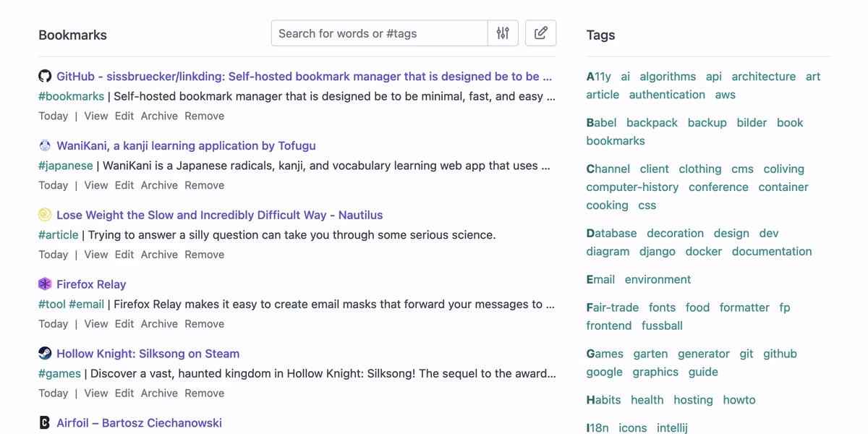
Task: Select the bookmarks tag in Tags sidebar
Action: pyautogui.click(x=616, y=141)
